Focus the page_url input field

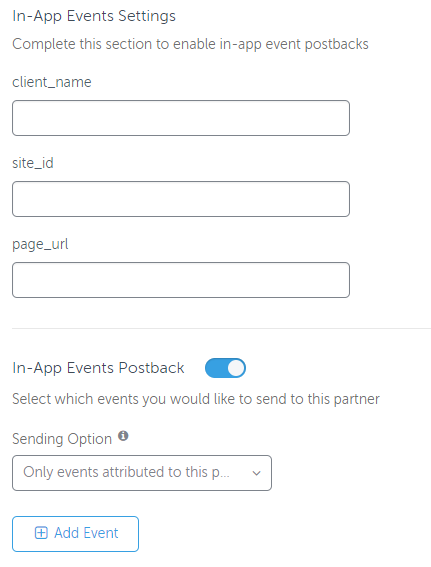coord(181,280)
